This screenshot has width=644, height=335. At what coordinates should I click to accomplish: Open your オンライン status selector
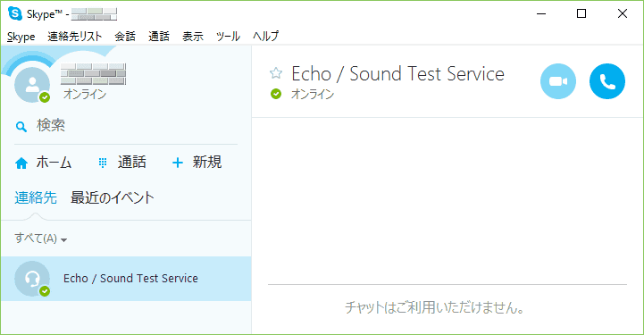tap(85, 95)
